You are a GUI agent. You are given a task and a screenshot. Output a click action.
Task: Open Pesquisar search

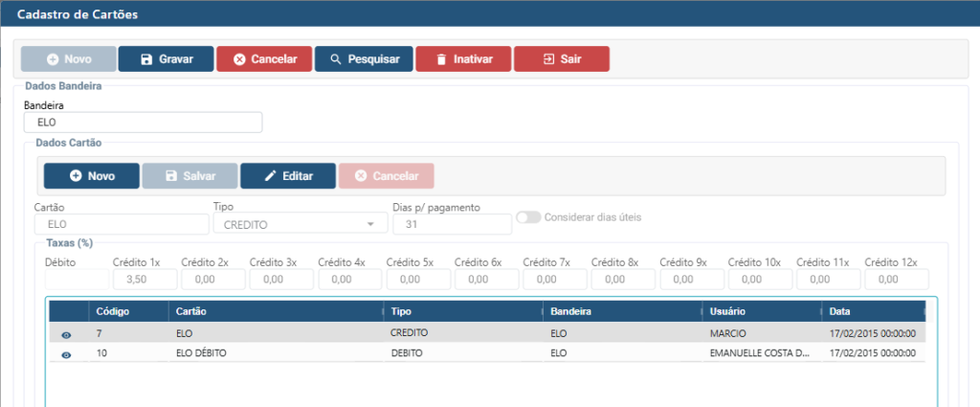[x=364, y=59]
